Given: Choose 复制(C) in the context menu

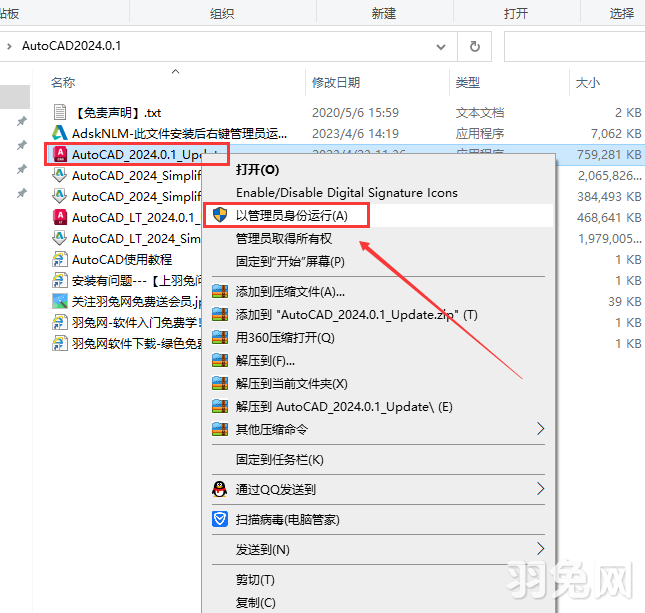Looking at the screenshot, I should [x=255, y=603].
